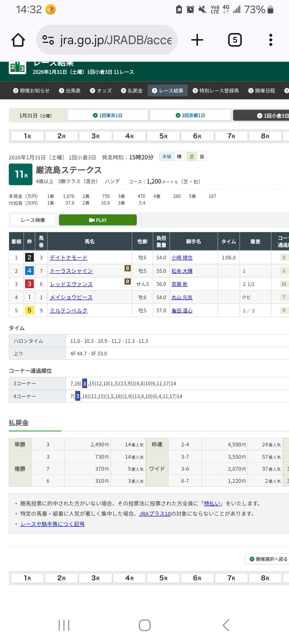The image size is (289, 644).
Task: Tap the JRA race results podium logo
Action: (17, 68)
